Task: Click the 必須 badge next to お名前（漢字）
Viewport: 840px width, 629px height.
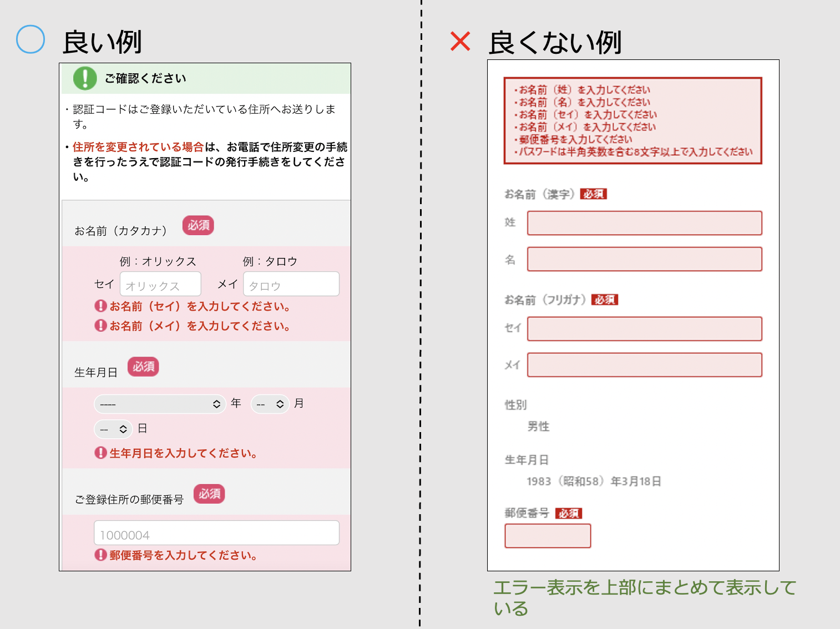Action: 593,194
